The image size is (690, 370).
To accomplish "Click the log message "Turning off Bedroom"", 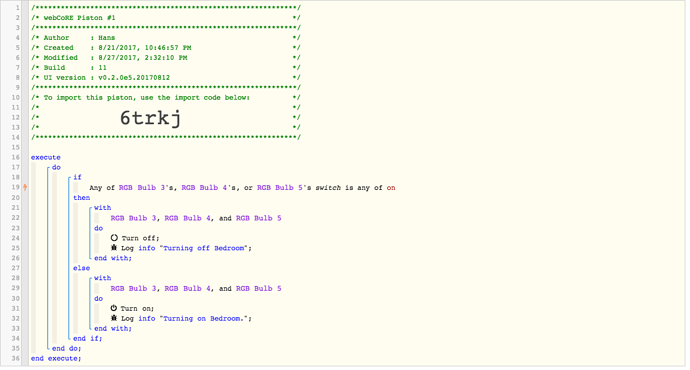I will 204,248.
